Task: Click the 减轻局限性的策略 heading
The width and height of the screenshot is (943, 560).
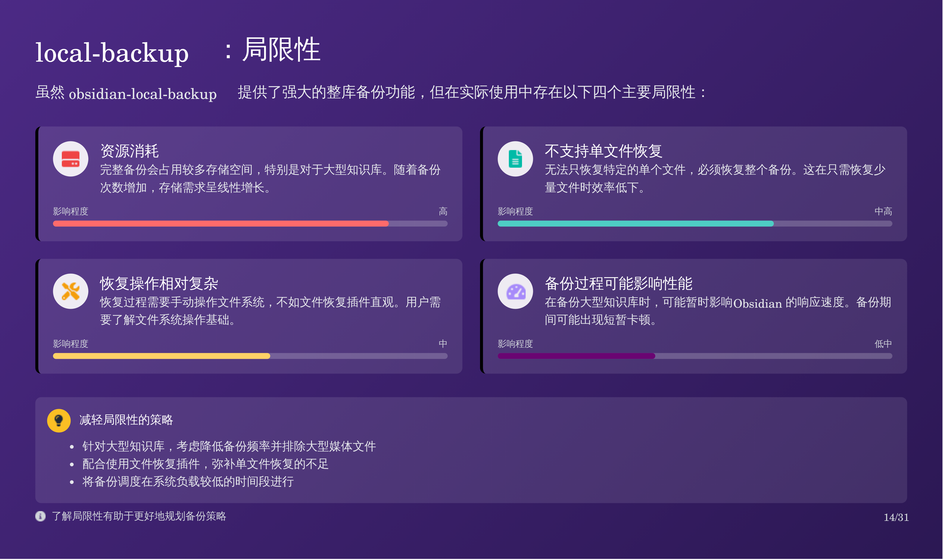Action: click(126, 420)
